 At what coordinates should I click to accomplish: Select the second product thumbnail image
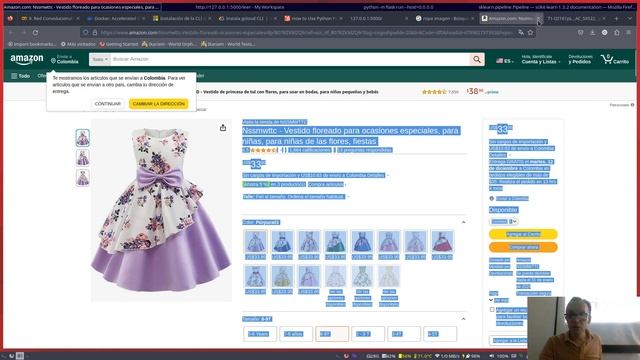click(82, 158)
